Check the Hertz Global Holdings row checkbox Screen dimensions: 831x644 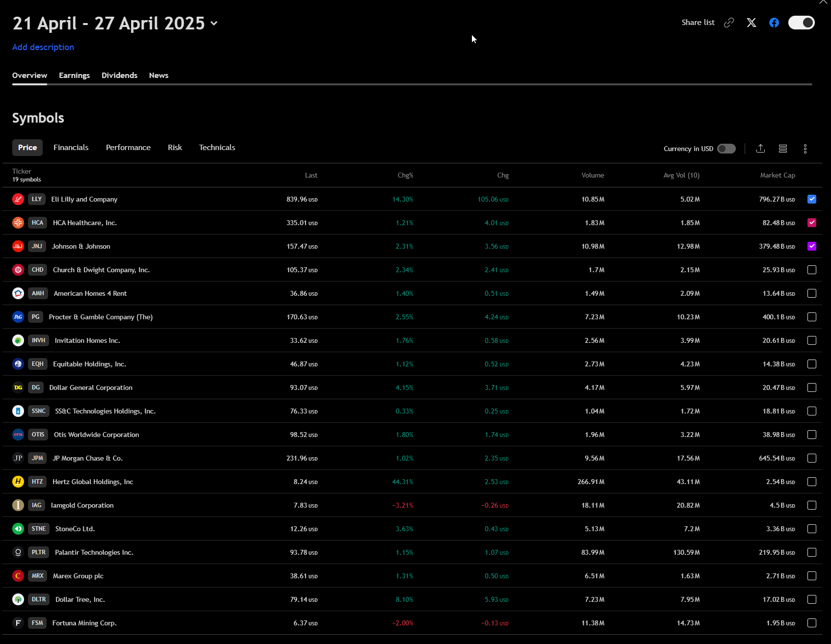[x=812, y=482]
